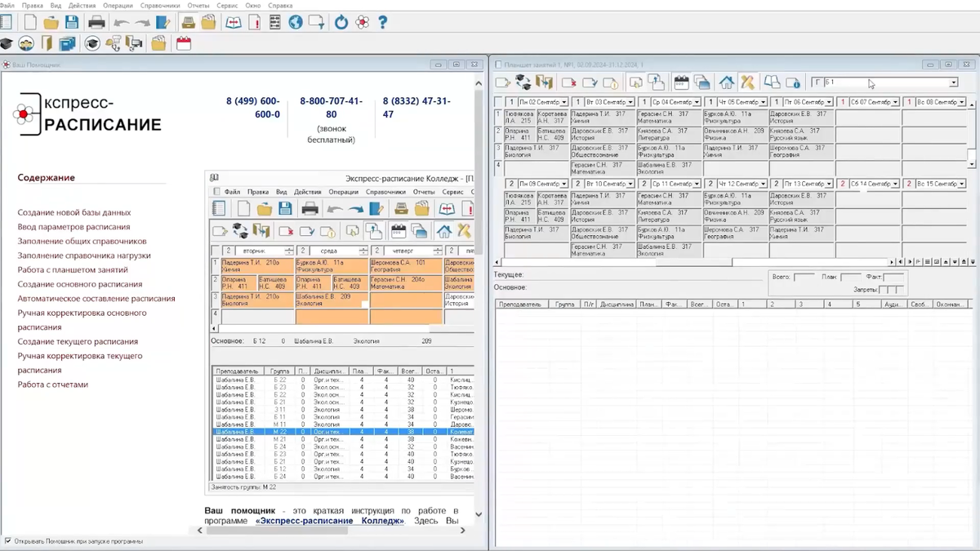This screenshot has width=980, height=551.
Task: Click the open book icon in planner toolbar
Action: (772, 82)
